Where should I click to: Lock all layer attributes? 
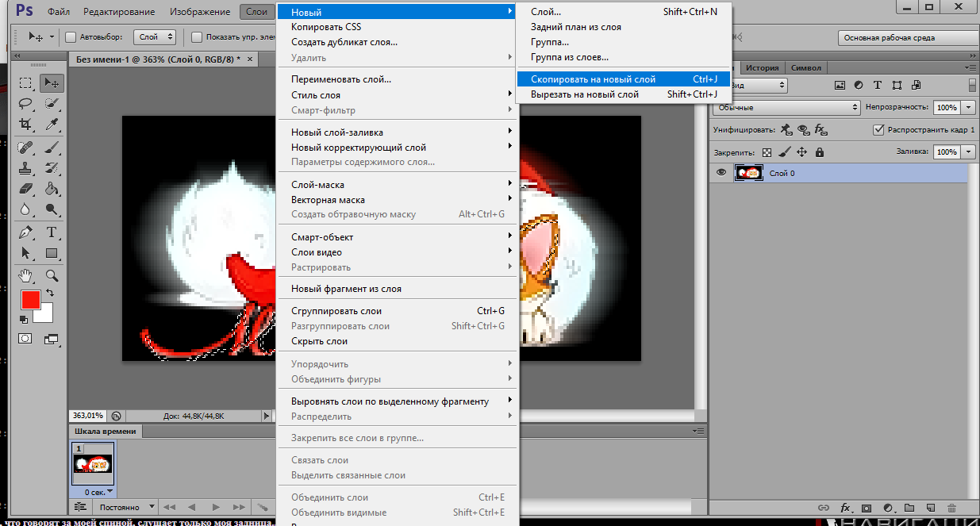point(820,152)
